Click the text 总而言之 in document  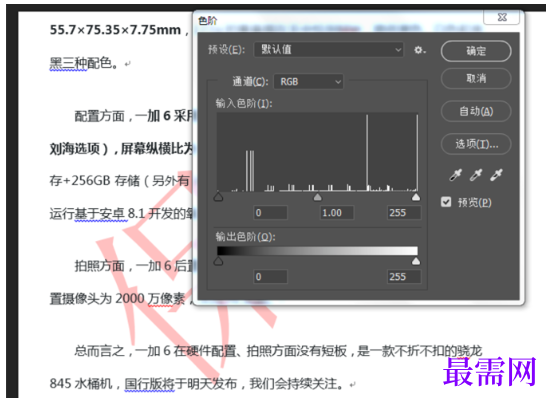pyautogui.click(x=99, y=351)
